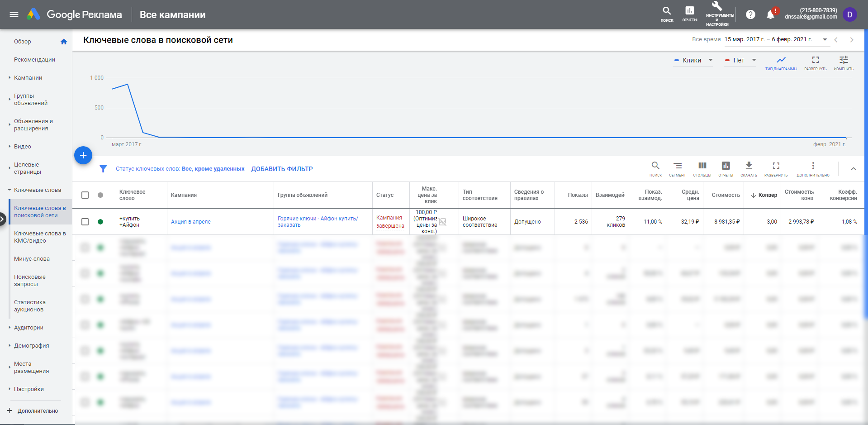Viewport: 868px width, 425px height.
Task: Open Статистика аукционов in sidebar
Action: 30,306
